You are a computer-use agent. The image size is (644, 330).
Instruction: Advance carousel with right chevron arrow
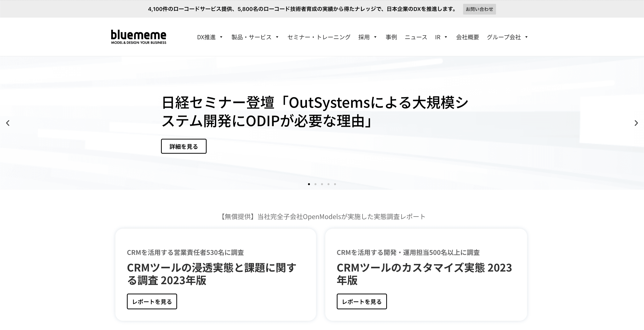tap(636, 123)
